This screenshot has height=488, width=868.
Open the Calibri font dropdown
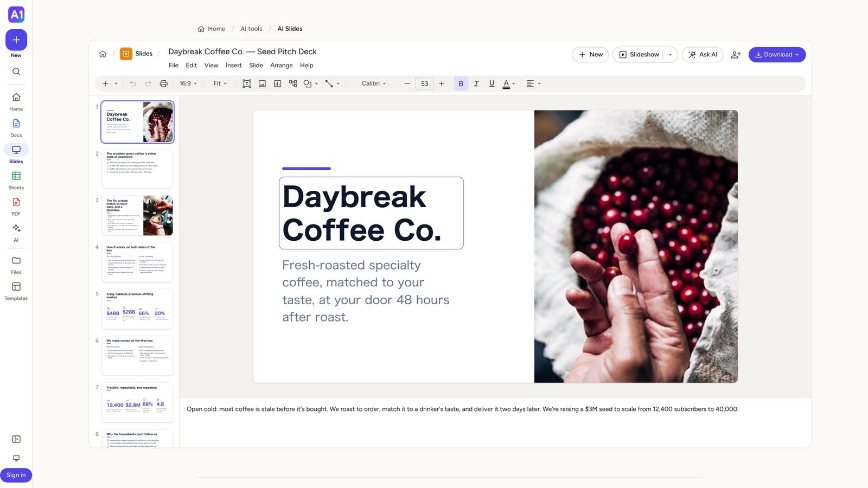(374, 84)
